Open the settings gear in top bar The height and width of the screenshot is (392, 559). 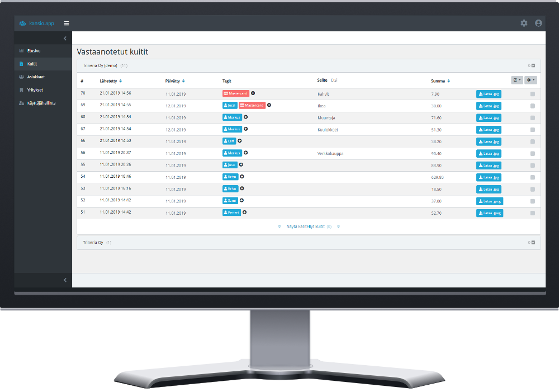(x=524, y=23)
